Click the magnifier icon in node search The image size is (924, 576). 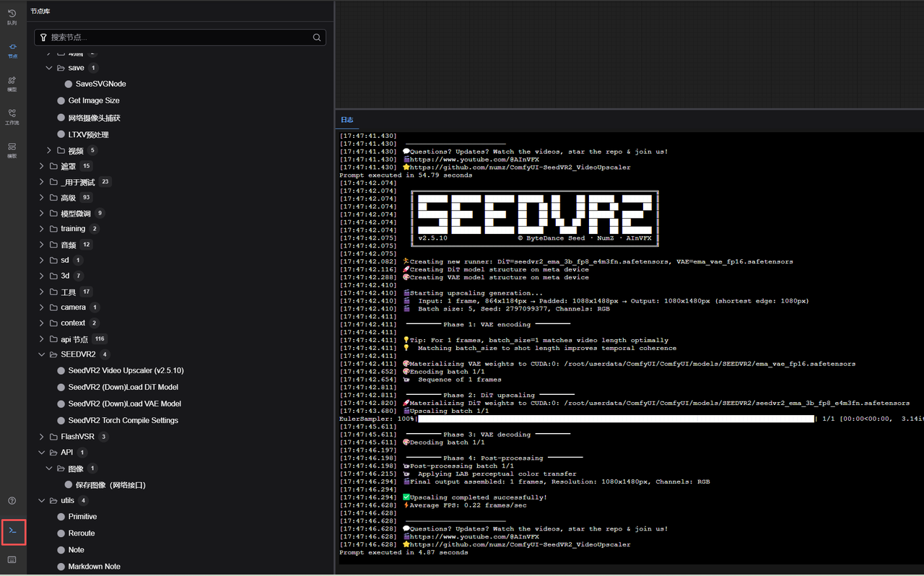pos(317,38)
